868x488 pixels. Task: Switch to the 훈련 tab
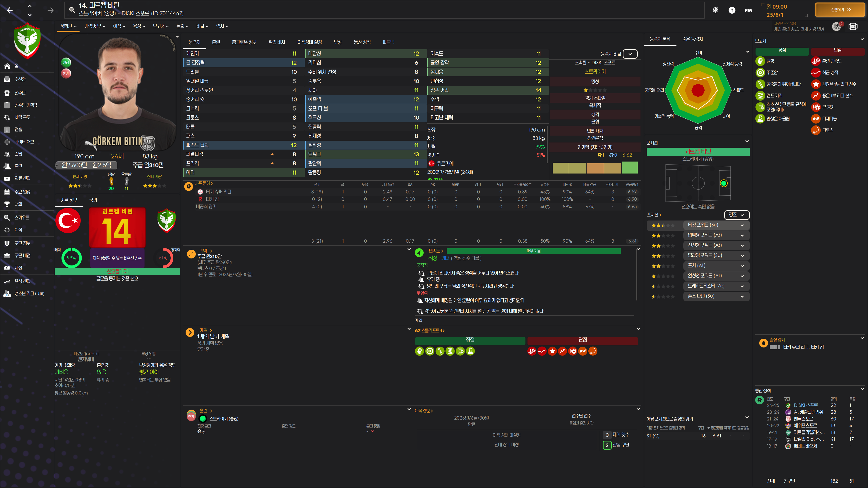point(216,42)
